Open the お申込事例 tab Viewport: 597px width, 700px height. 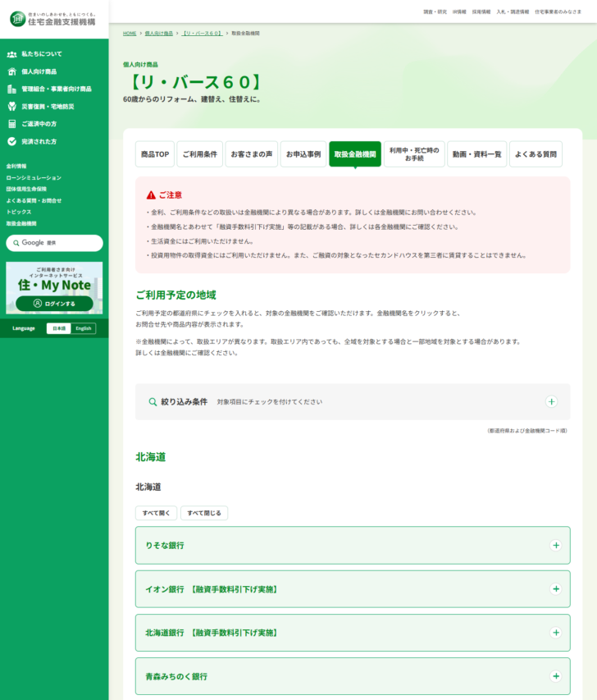click(303, 154)
